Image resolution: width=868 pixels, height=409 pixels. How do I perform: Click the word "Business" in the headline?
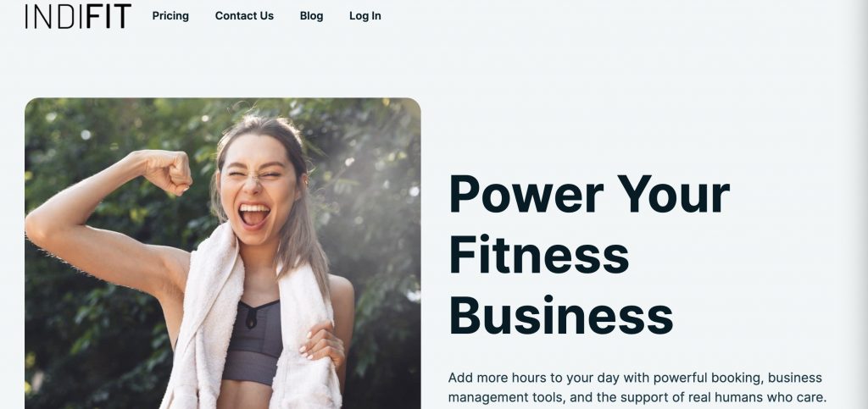(x=561, y=316)
